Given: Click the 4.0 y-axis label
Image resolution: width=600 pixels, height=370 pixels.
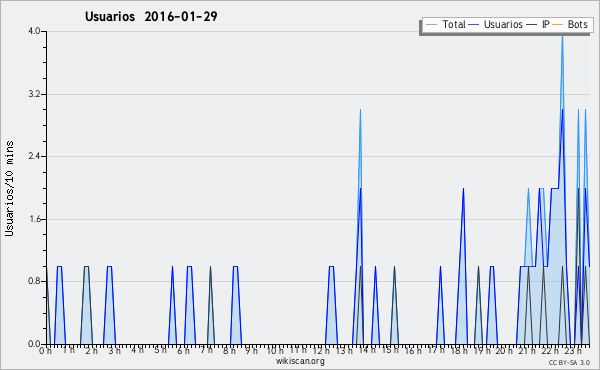Looking at the screenshot, I should coord(34,31).
